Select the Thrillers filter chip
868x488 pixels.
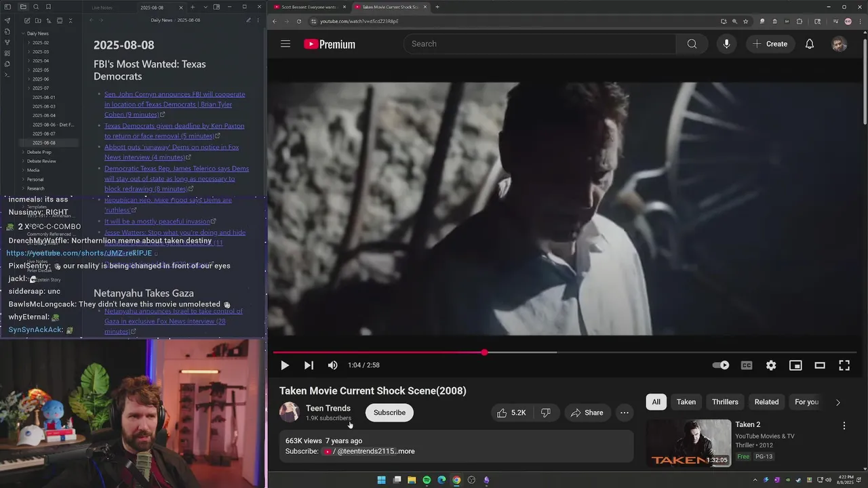pyautogui.click(x=725, y=402)
